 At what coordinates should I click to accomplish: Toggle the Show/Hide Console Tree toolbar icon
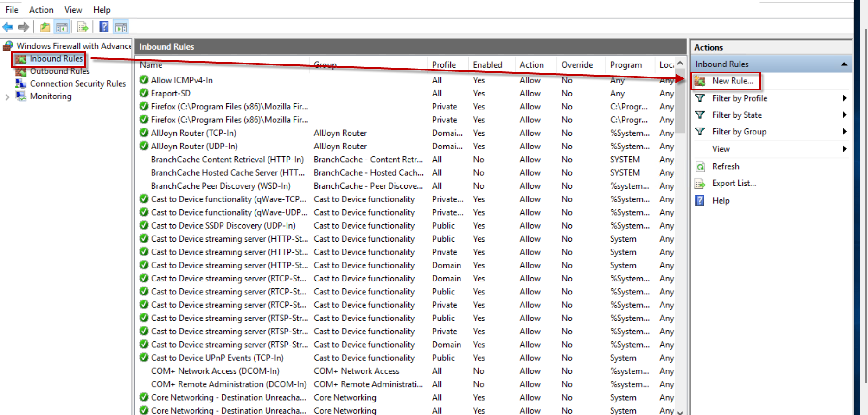62,27
